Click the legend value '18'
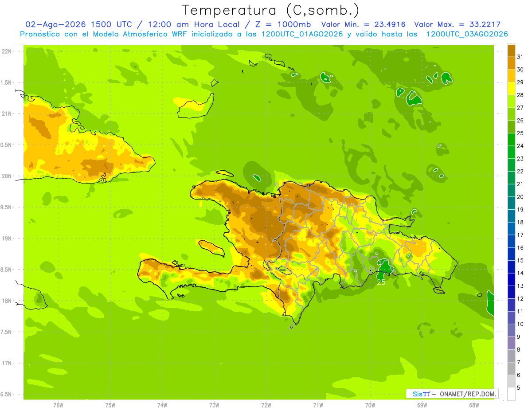This screenshot has width=532, height=411. coord(520,222)
